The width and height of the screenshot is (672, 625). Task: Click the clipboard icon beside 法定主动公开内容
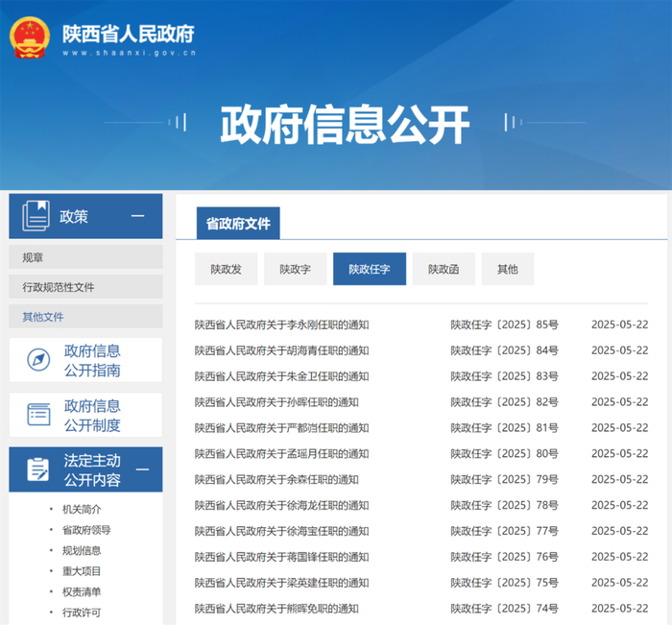[x=37, y=469]
